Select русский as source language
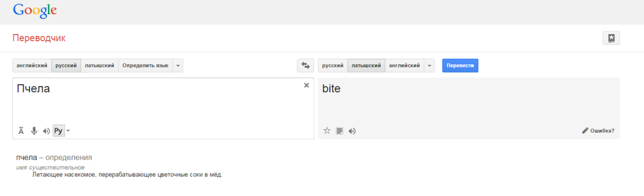This screenshot has width=644, height=196. (66, 65)
